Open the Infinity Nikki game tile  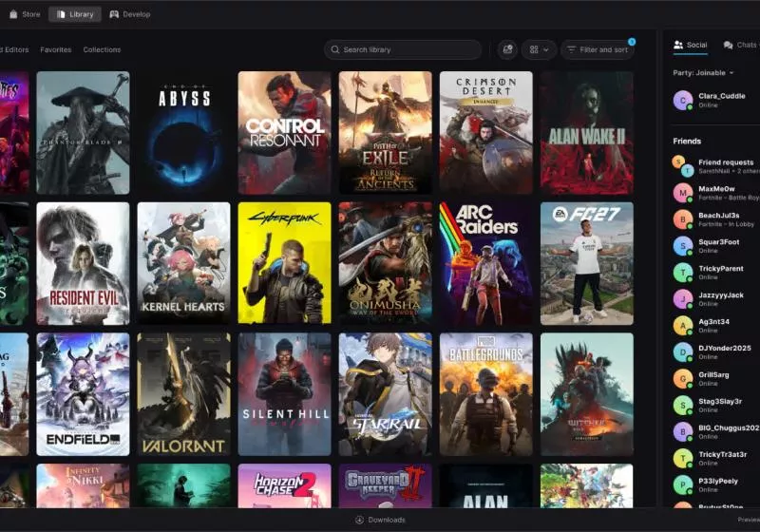pyautogui.click(x=83, y=486)
